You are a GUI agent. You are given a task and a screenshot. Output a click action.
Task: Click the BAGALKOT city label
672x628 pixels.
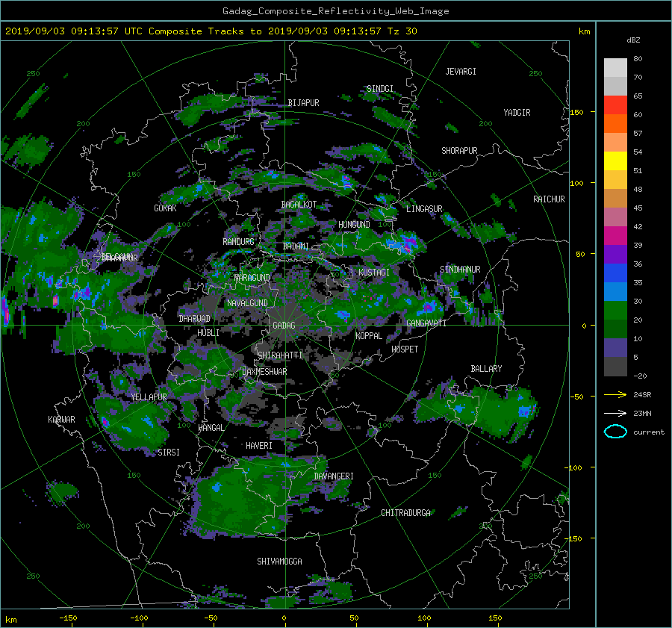(x=299, y=205)
